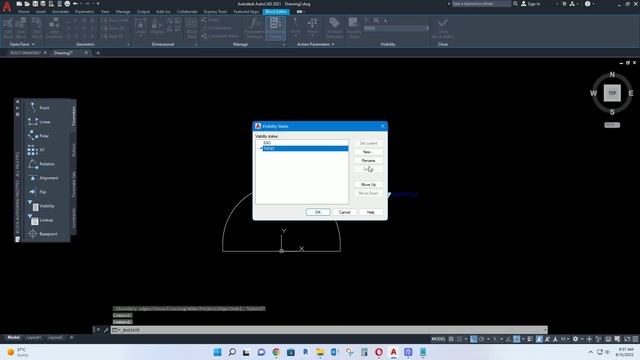Open the visibility state dropdown in ribbon

coord(427,28)
